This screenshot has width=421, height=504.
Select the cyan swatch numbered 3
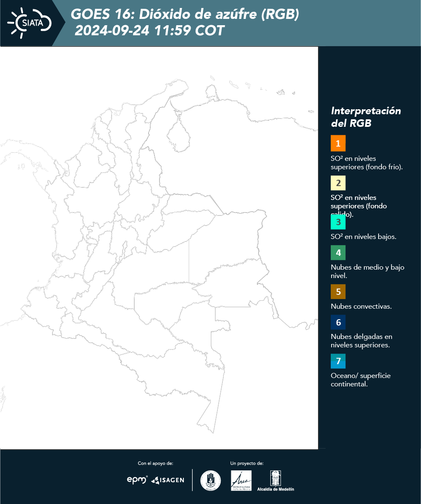click(338, 222)
